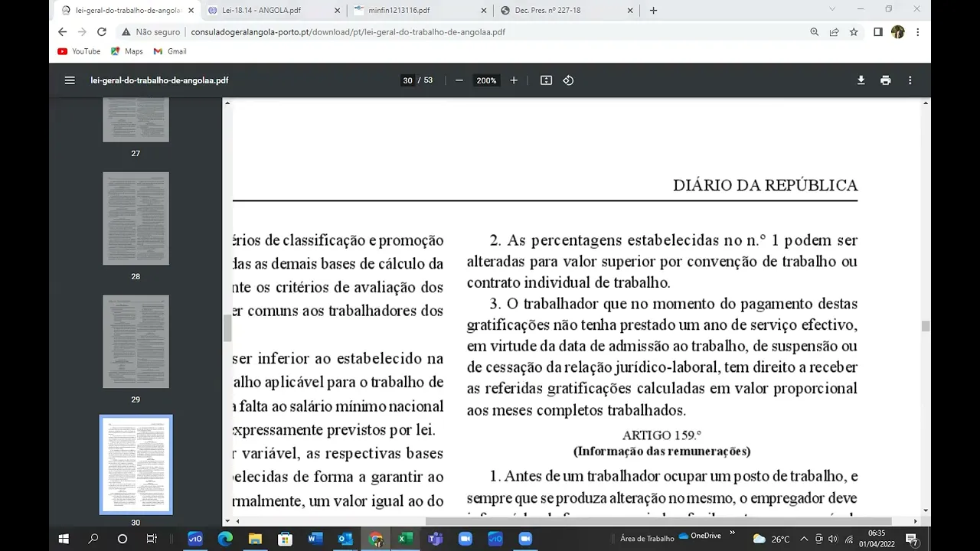Reload the current page

pos(102,32)
